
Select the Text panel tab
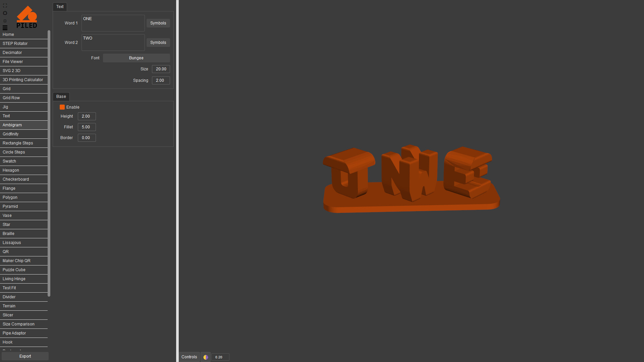pos(60,7)
